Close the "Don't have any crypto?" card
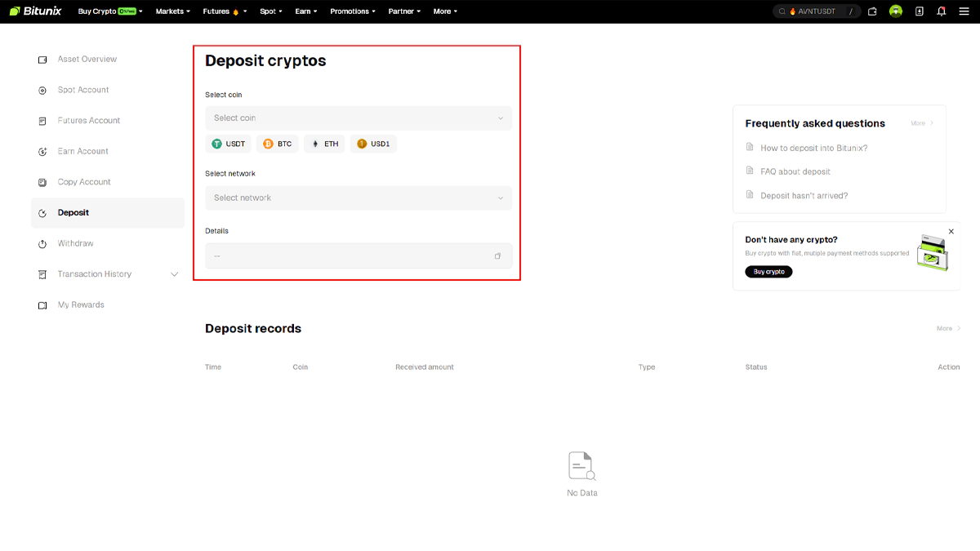 (x=951, y=232)
